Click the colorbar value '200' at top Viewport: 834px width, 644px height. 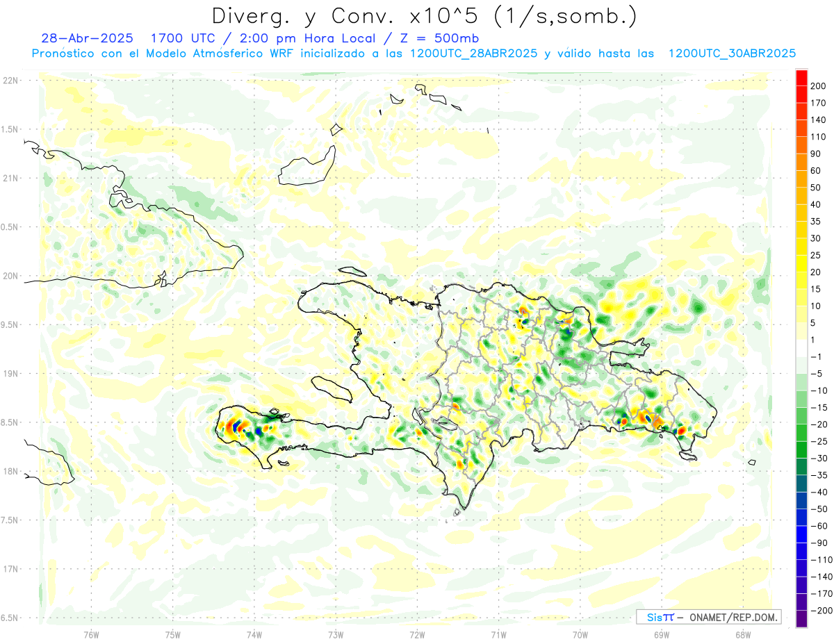(819, 86)
